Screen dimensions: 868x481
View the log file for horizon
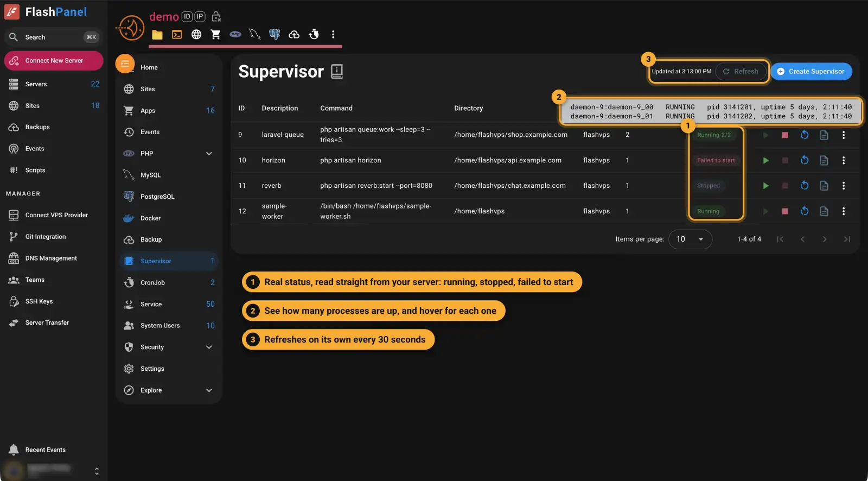click(824, 161)
